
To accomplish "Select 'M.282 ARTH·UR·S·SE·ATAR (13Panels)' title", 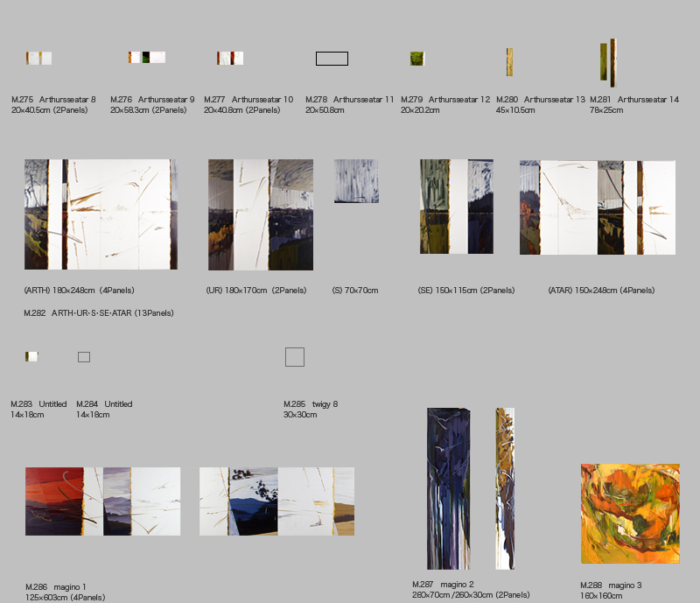I will [99, 313].
